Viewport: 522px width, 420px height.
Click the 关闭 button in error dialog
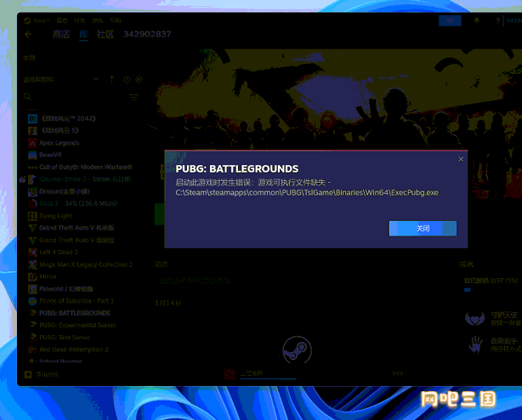click(423, 229)
